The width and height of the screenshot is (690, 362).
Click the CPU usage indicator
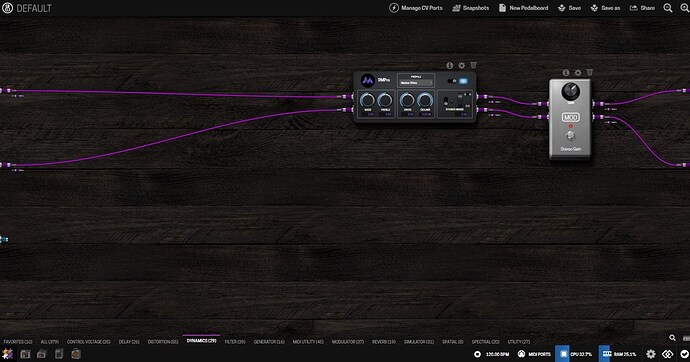575,354
